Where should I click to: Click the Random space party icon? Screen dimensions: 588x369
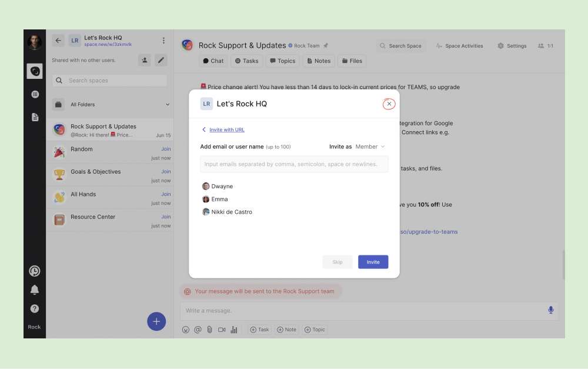(59, 152)
